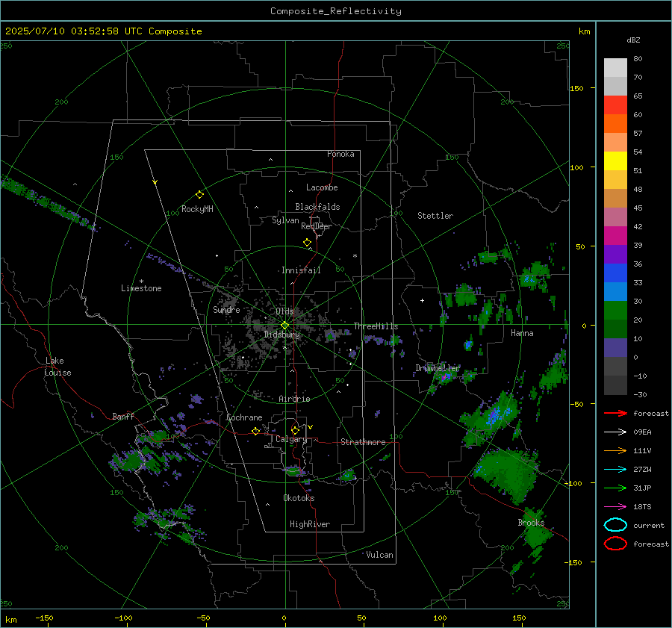Image resolution: width=672 pixels, height=628 pixels.
Task: Pick the magenta swatch above 39 dBZ
Action: coord(615,236)
